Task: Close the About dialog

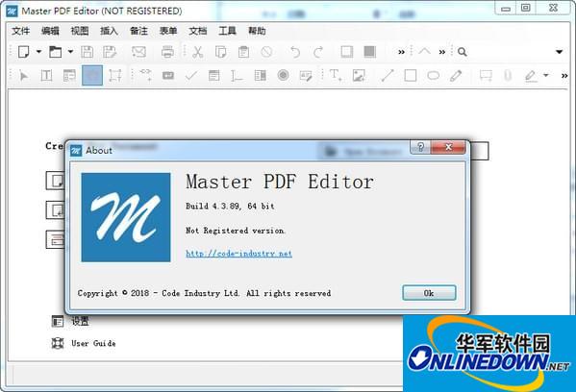Action: [448, 147]
